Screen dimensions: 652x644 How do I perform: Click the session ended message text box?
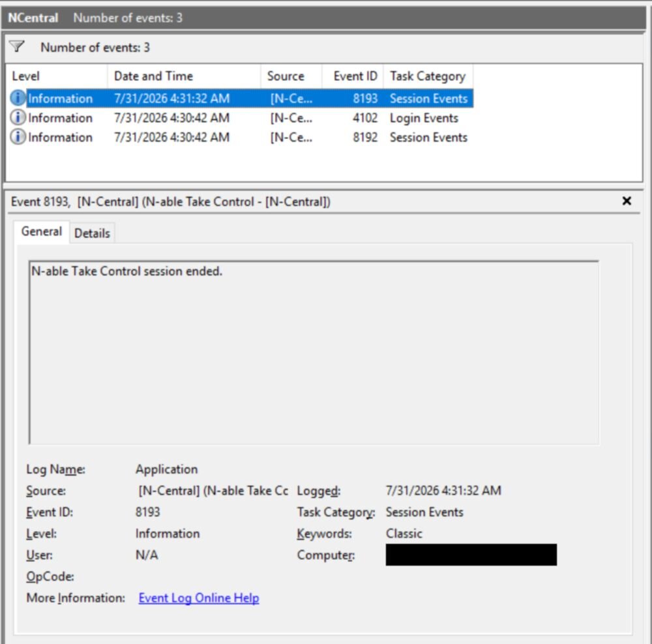pos(314,353)
